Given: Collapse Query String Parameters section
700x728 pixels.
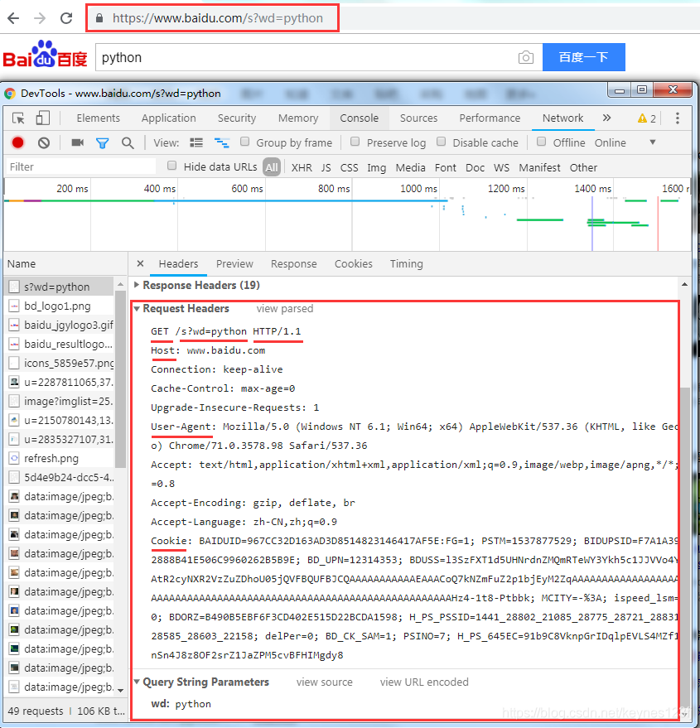Looking at the screenshot, I should tap(137, 682).
